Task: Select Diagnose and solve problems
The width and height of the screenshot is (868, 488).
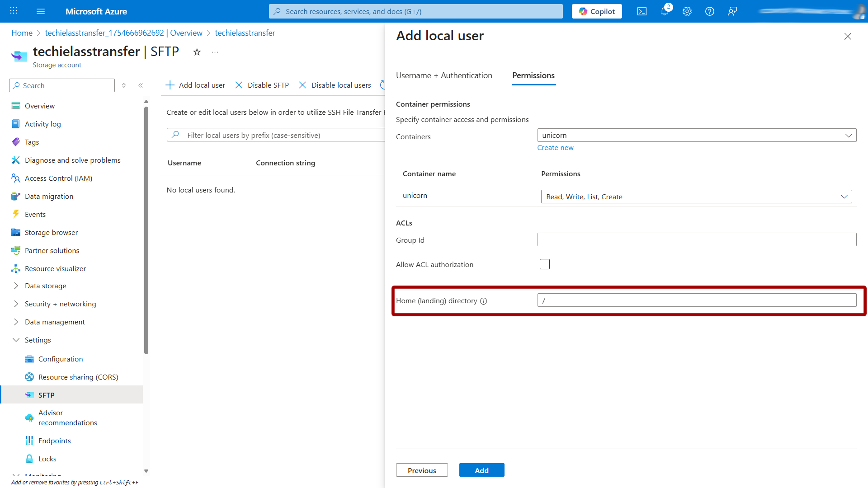Action: point(72,160)
